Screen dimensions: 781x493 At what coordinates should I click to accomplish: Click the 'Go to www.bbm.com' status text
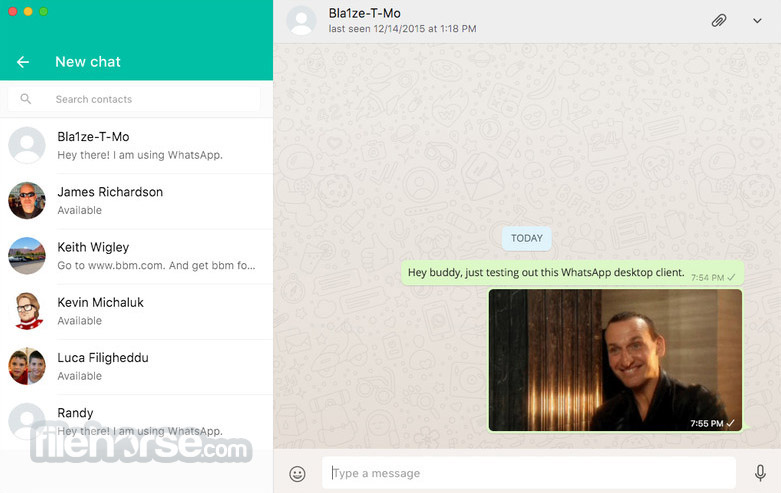(x=156, y=265)
